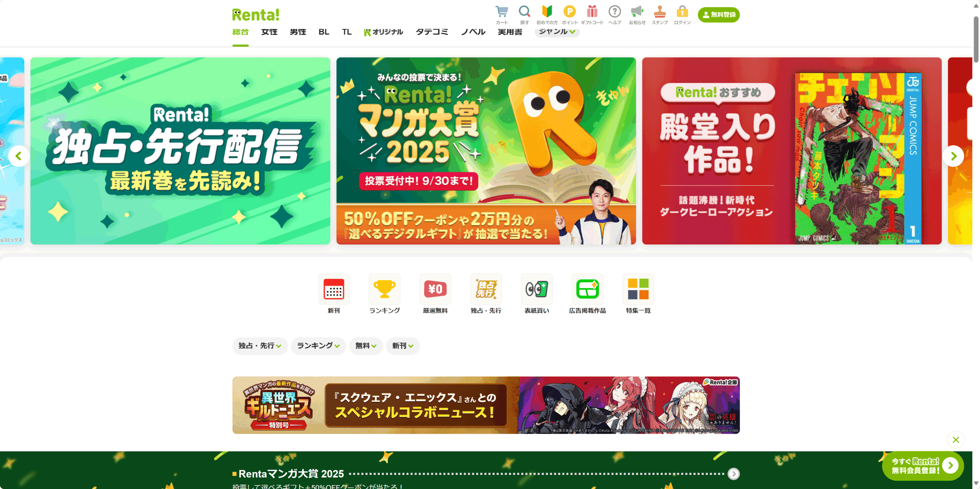This screenshot has height=489, width=980.
Task: Open the stamp icon (スタンプ)
Action: (660, 15)
